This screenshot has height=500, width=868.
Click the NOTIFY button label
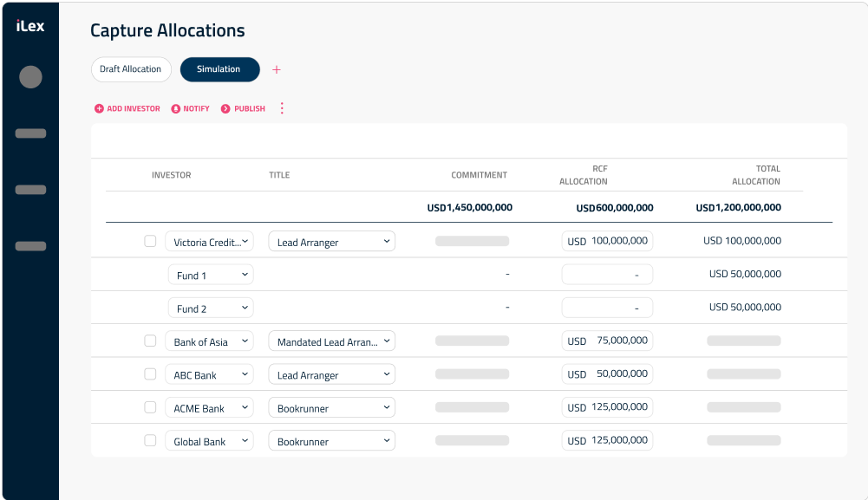click(x=197, y=109)
